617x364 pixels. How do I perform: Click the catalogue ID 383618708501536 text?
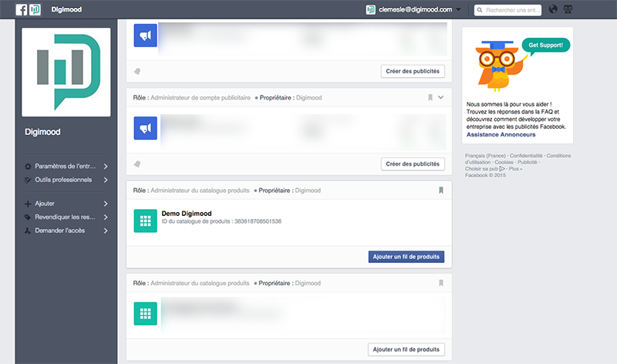tap(221, 221)
